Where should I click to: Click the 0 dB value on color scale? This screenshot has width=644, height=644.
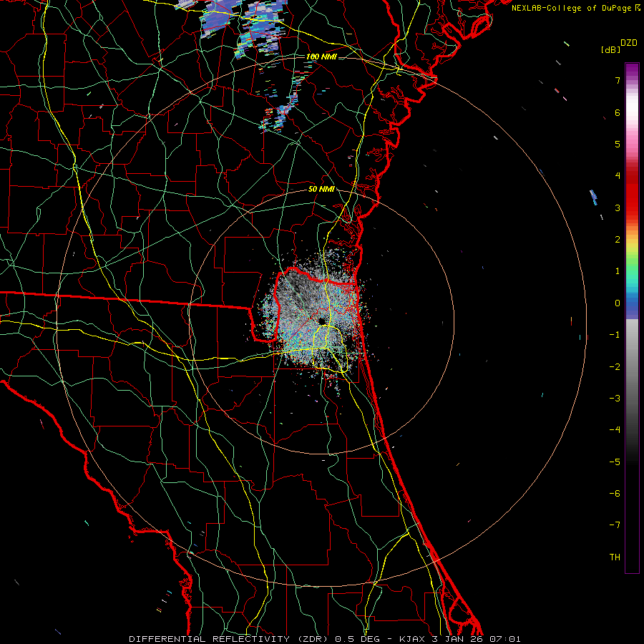pos(618,303)
